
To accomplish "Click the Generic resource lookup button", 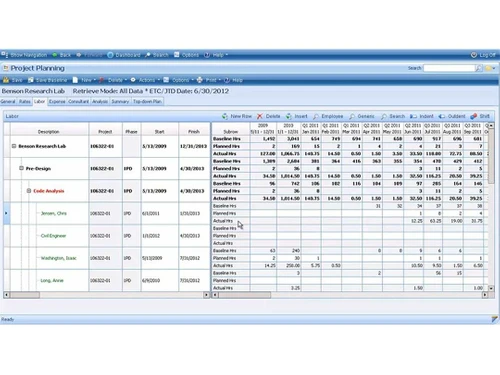I will (x=362, y=116).
